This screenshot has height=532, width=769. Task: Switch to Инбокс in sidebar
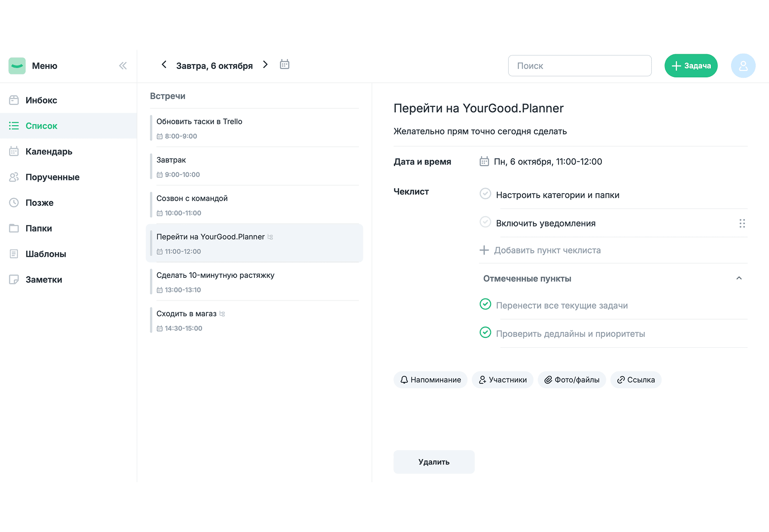41,100
